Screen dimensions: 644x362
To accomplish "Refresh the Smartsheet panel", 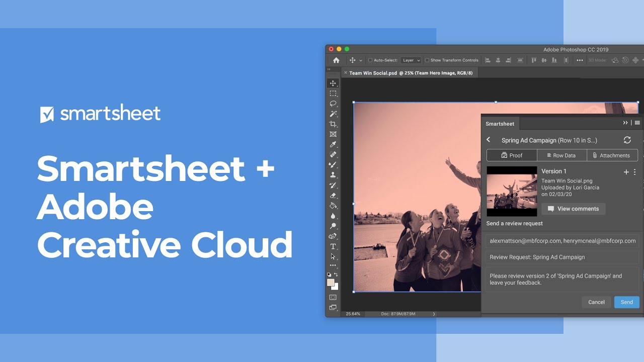I will pyautogui.click(x=627, y=140).
